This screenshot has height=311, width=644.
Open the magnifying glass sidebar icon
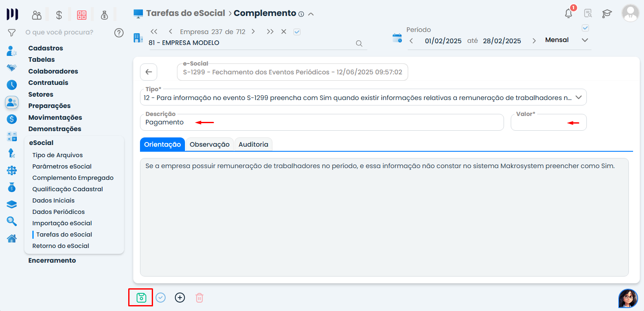(12, 221)
